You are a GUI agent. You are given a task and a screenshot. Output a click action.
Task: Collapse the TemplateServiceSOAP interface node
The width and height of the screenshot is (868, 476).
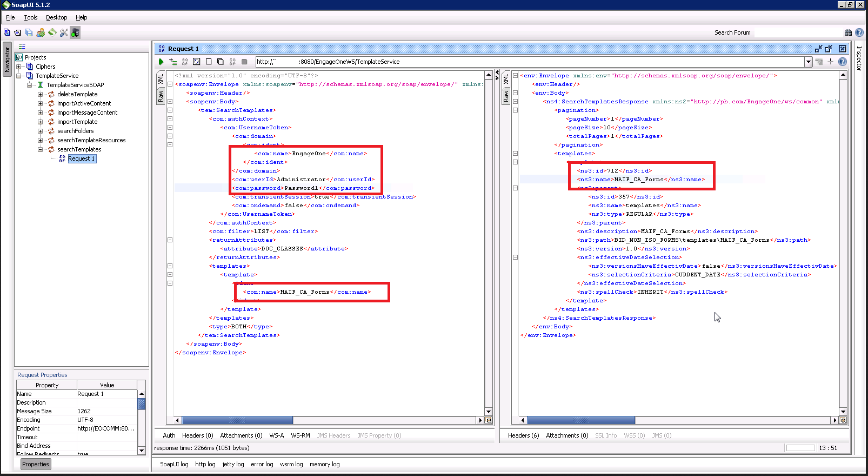[30, 85]
